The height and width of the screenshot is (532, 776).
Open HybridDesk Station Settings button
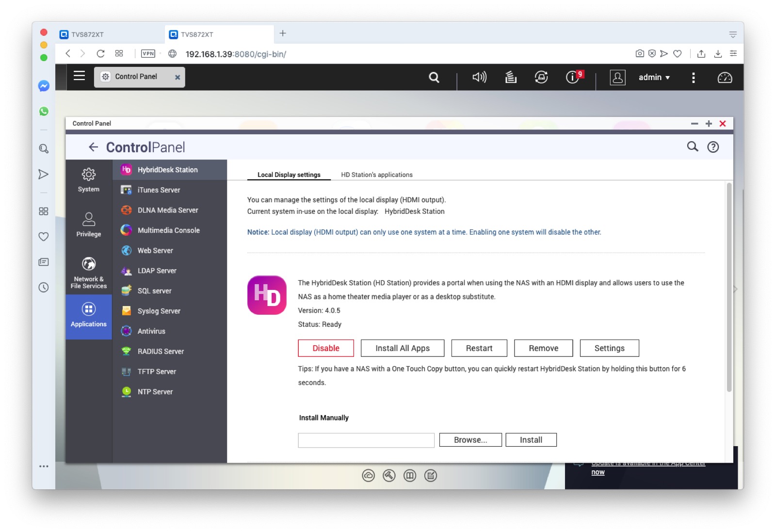coord(610,348)
